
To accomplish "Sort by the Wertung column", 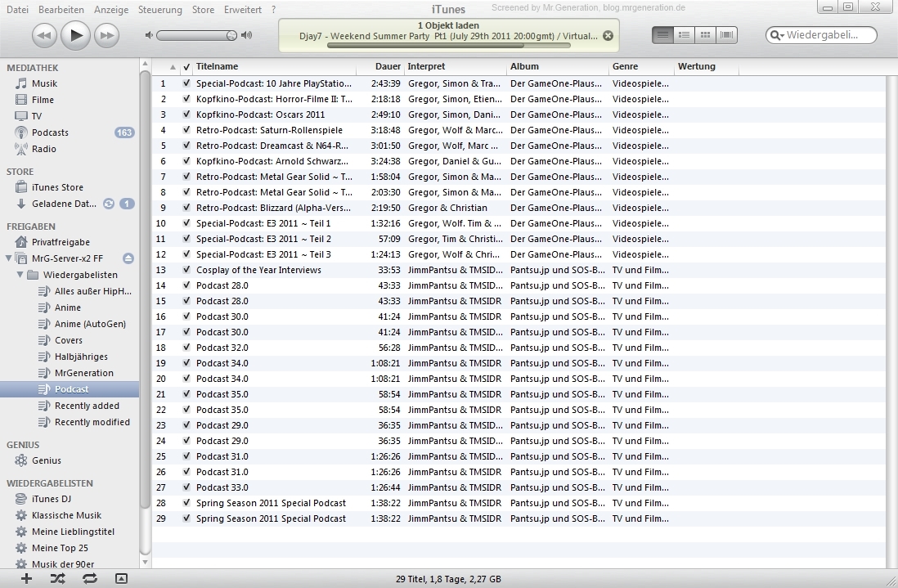I will pos(707,67).
